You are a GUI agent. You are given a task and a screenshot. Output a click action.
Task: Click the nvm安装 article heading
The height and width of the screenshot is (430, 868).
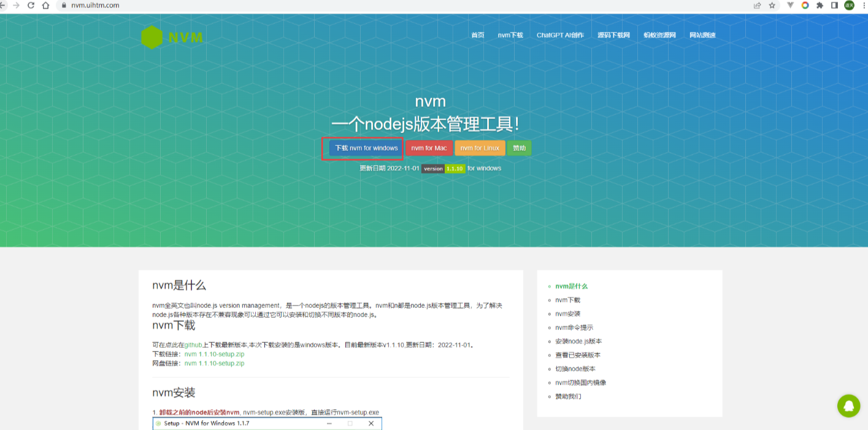point(174,393)
